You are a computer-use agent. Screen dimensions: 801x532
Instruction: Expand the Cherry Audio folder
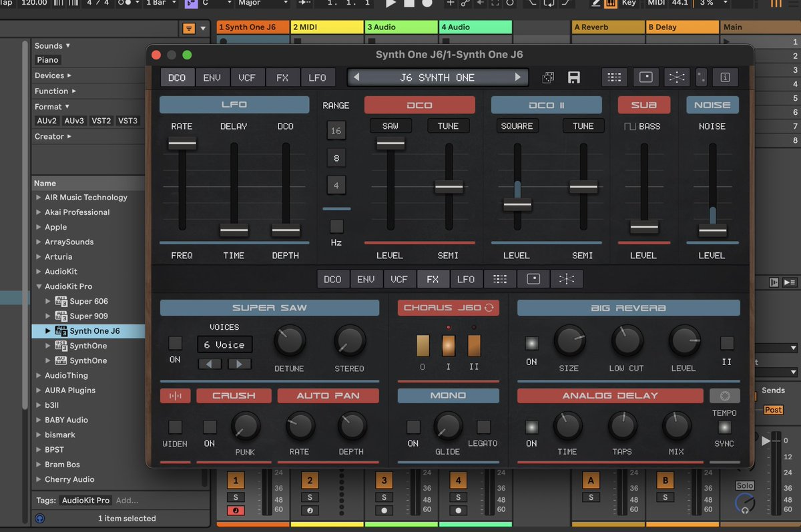click(39, 479)
